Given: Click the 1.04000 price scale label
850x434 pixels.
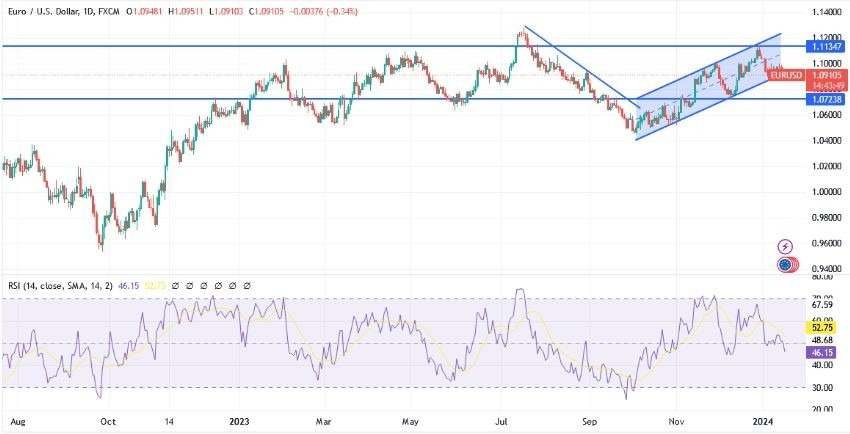Looking at the screenshot, I should 827,141.
